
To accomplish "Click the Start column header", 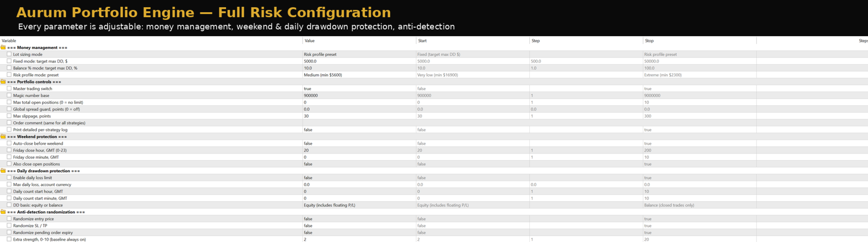I will 473,41.
